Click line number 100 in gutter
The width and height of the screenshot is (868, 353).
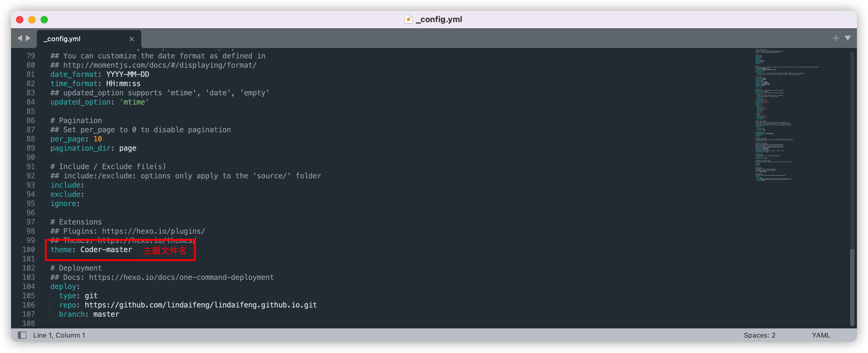point(29,249)
